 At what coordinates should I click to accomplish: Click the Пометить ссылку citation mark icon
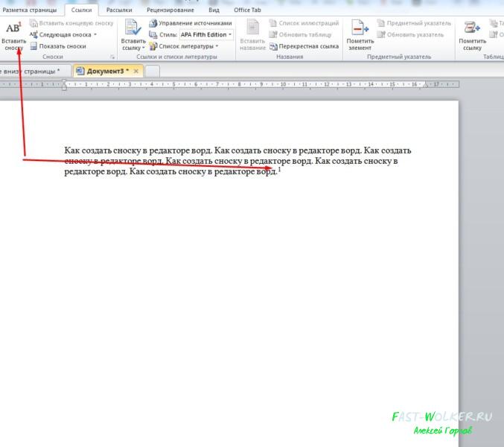click(x=471, y=28)
